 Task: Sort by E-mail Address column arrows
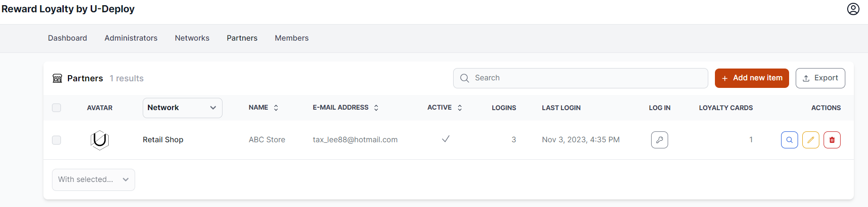(x=376, y=108)
